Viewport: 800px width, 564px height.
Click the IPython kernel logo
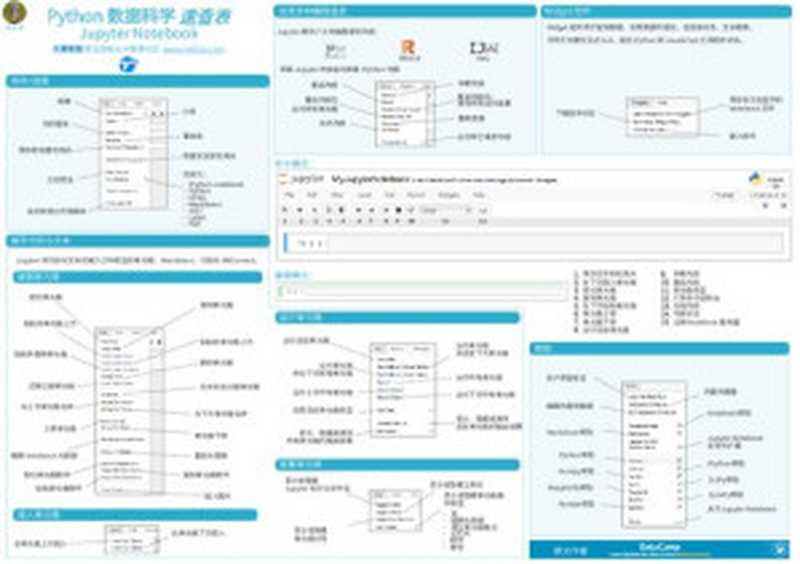336,50
